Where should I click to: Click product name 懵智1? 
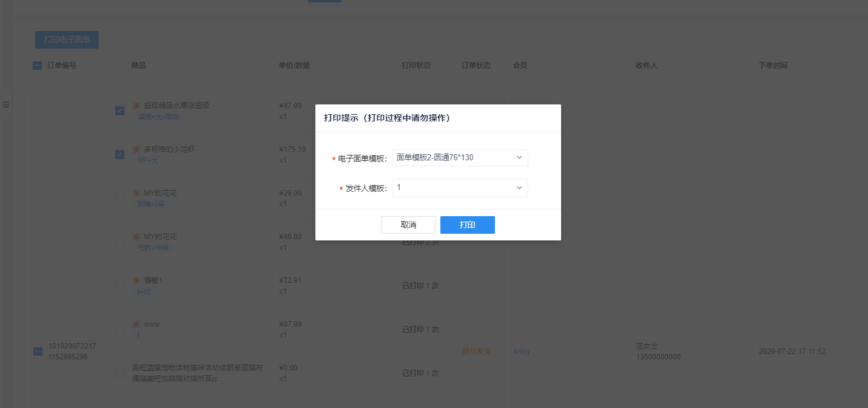tap(153, 280)
